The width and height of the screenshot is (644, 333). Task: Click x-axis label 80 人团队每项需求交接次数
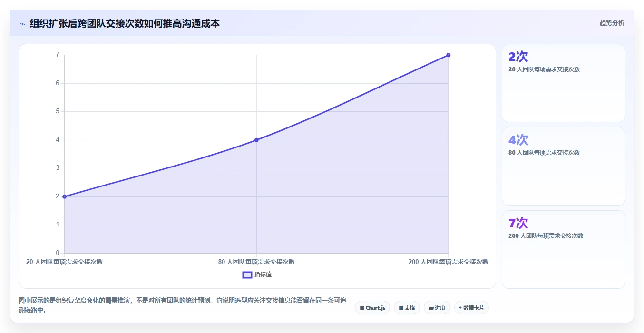(x=256, y=262)
